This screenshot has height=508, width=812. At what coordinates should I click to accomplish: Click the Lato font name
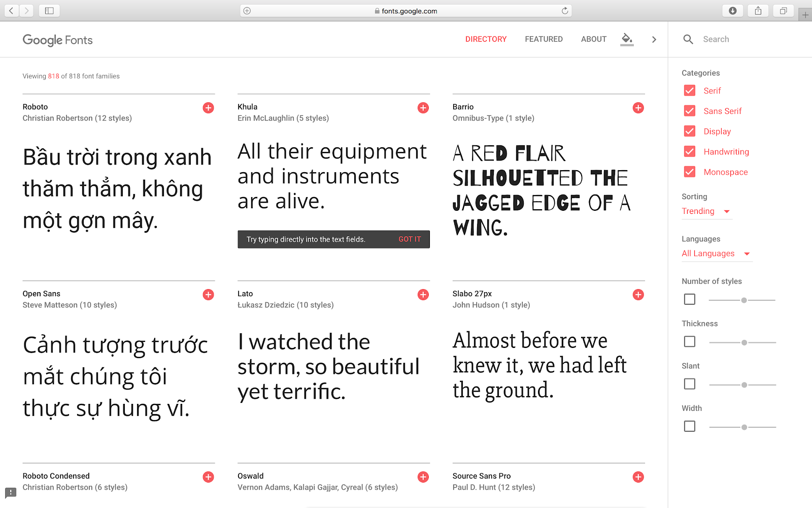(245, 294)
